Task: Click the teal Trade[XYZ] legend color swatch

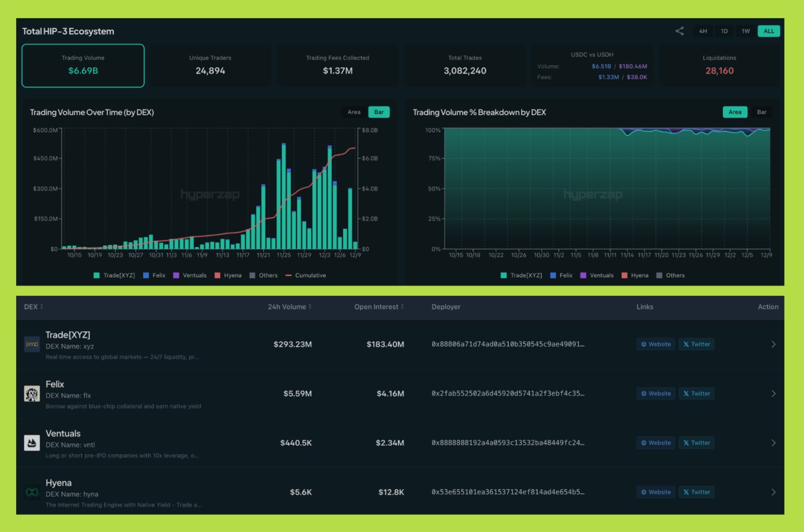Action: [x=97, y=275]
